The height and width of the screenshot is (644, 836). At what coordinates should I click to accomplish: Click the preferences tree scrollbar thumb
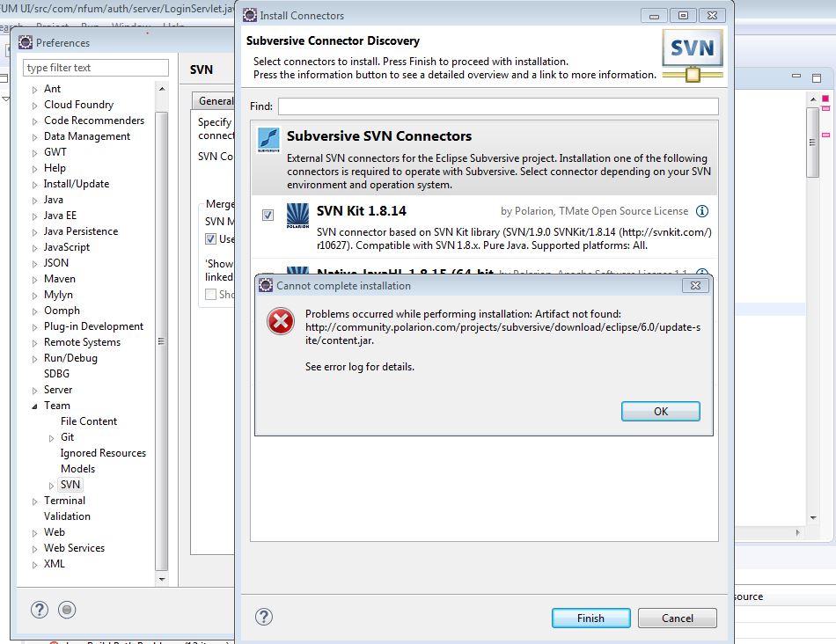point(162,341)
